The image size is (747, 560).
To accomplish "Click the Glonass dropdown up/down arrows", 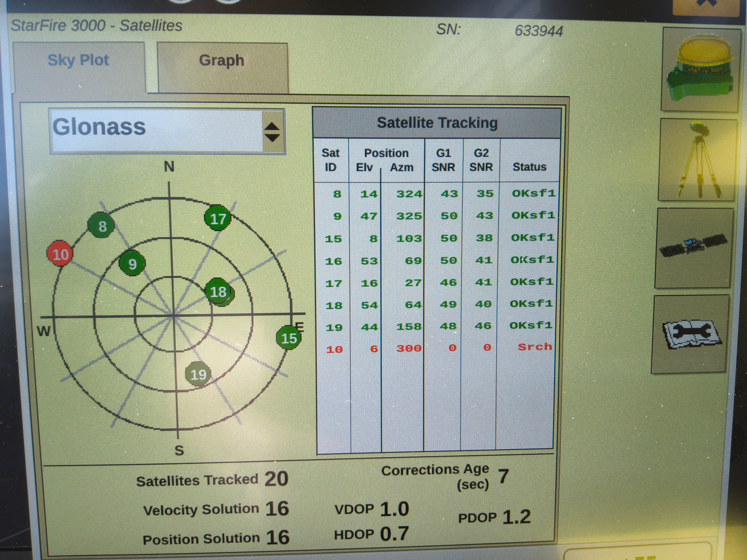I will pos(272,132).
